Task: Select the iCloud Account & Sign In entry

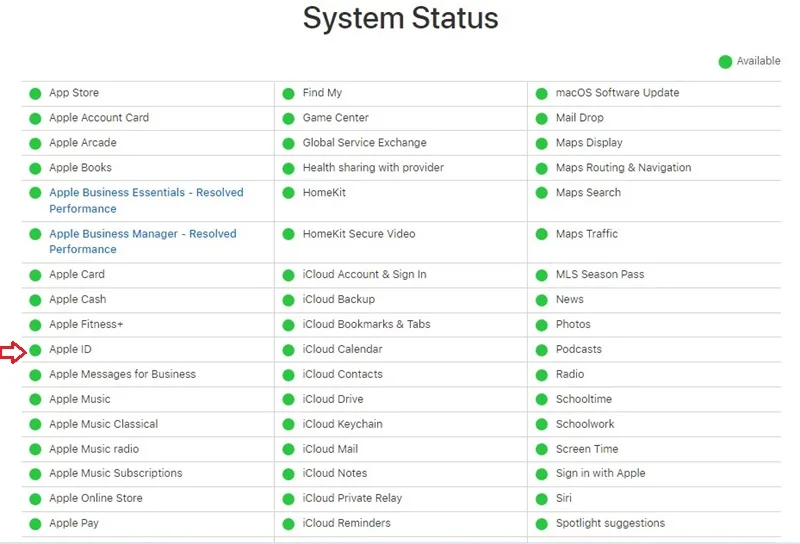Action: pyautogui.click(x=364, y=275)
